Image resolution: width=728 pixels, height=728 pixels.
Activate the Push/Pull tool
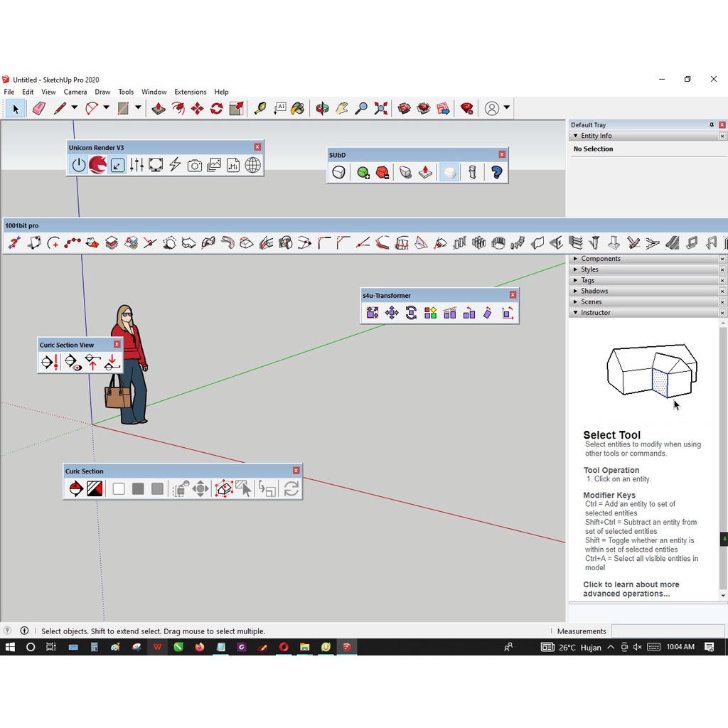coord(159,108)
